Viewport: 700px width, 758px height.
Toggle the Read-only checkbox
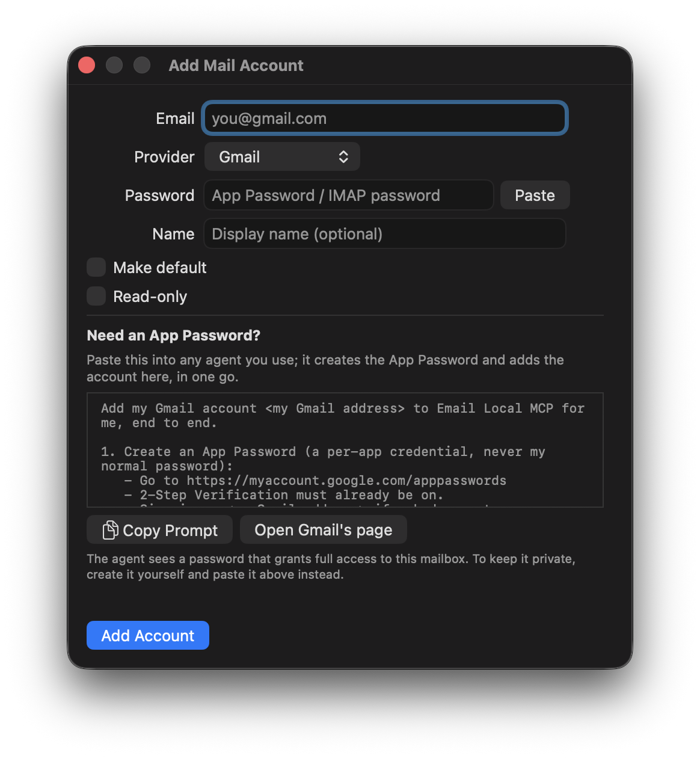click(x=96, y=296)
